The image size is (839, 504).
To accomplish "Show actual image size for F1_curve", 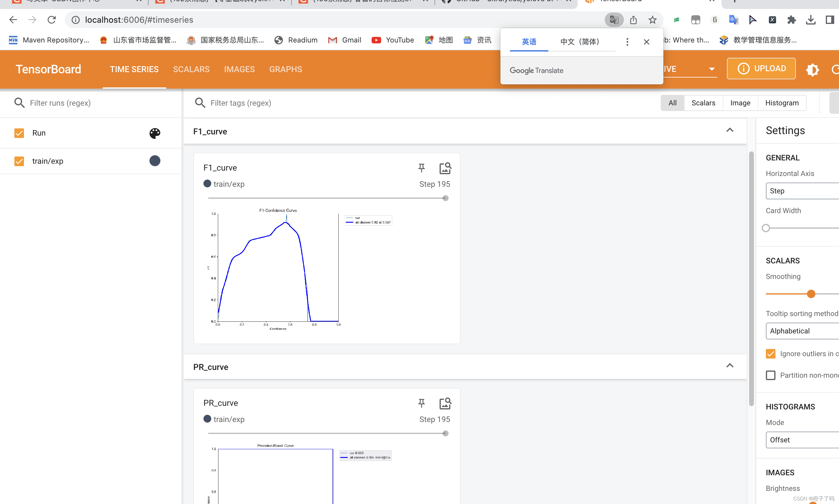I will pos(445,168).
